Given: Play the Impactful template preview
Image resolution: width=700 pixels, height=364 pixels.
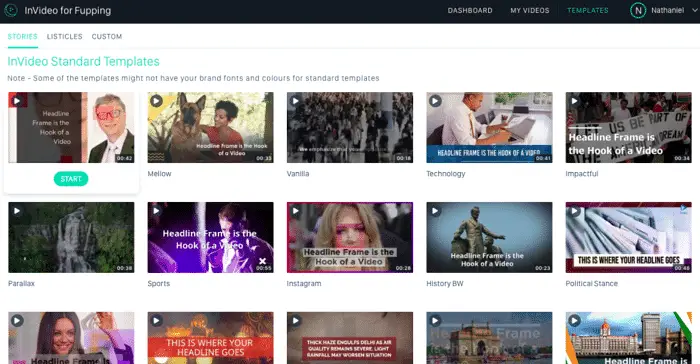Looking at the screenshot, I should (575, 101).
